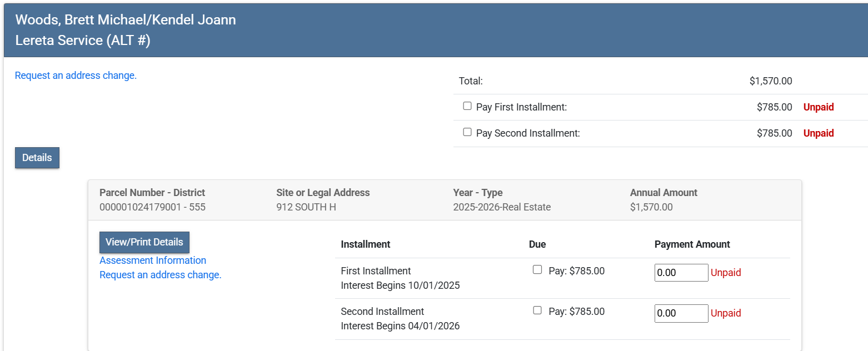Image resolution: width=868 pixels, height=351 pixels.
Task: Click the Lereta Service (ALT #) heading
Action: pos(83,41)
